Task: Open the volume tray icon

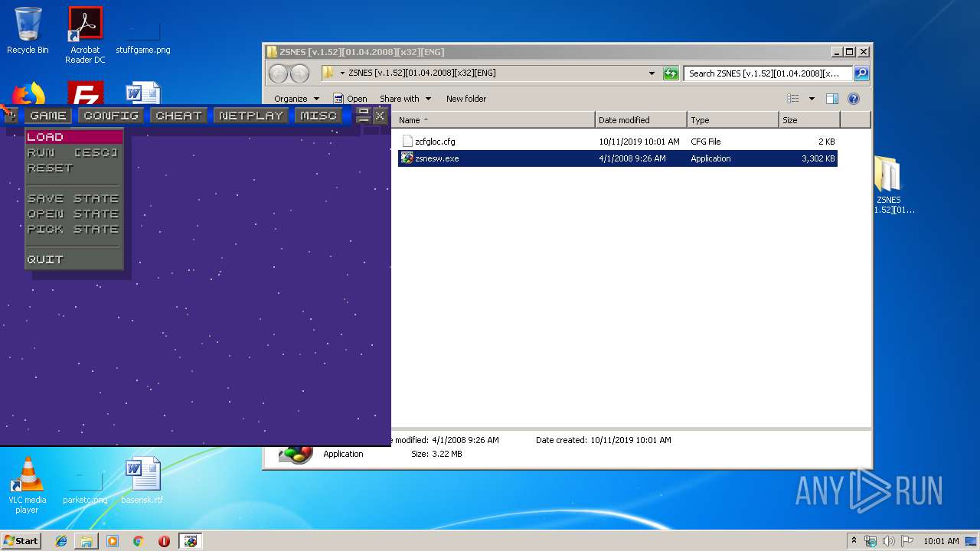Action: coord(888,541)
